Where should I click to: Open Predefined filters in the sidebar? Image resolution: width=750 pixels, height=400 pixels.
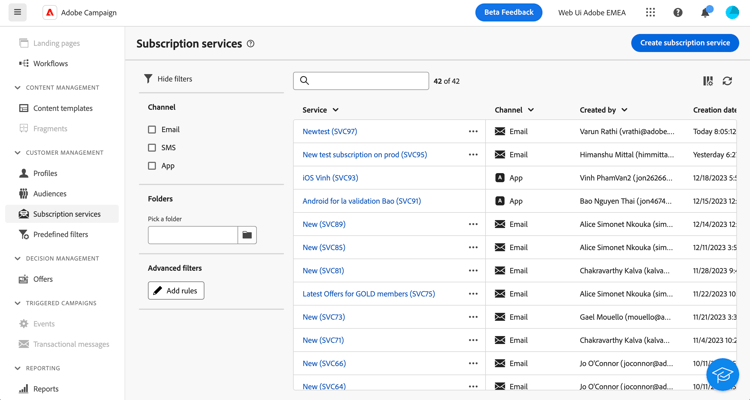pos(60,234)
